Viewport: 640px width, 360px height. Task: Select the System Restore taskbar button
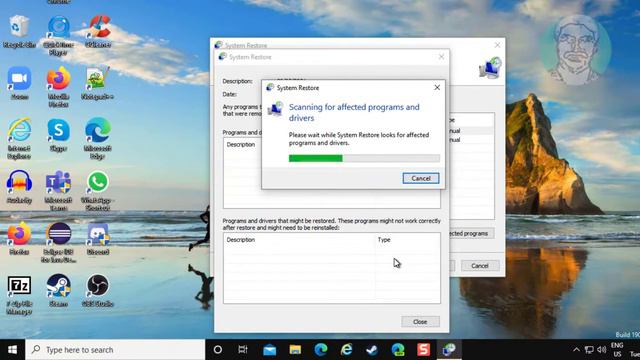tap(449, 350)
